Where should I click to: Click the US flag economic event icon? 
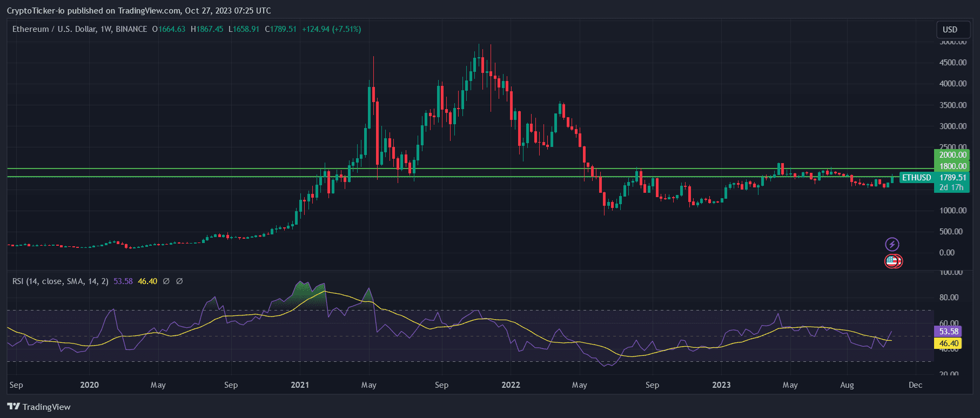(892, 261)
